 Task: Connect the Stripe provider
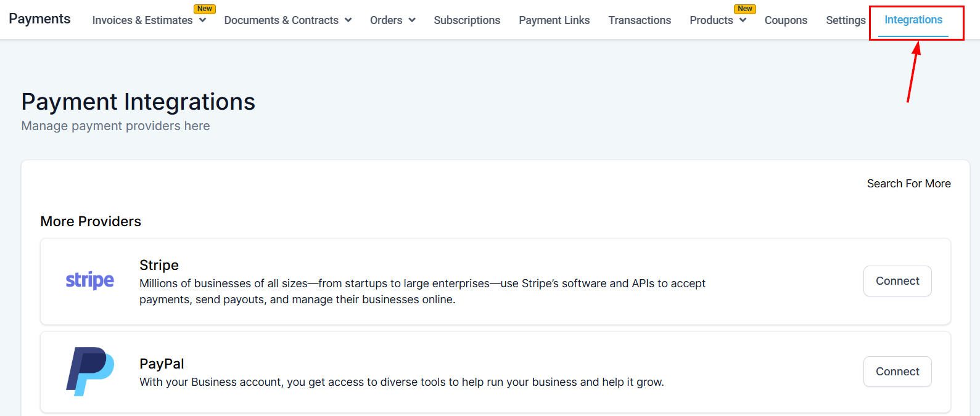click(x=897, y=281)
